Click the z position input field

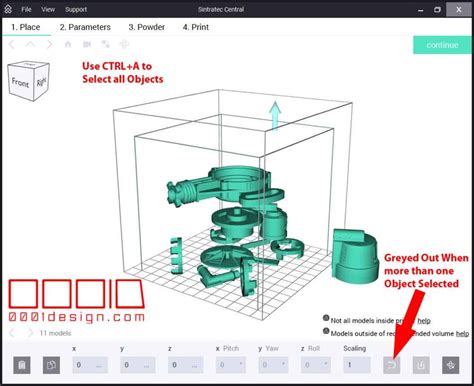[185, 365]
